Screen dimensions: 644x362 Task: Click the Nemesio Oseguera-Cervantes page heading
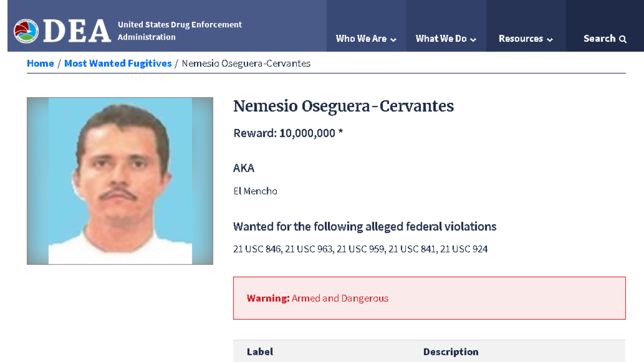point(343,106)
